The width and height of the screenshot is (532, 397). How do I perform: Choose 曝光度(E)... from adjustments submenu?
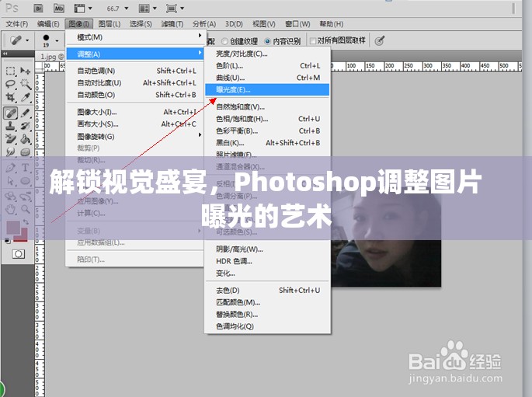267,90
